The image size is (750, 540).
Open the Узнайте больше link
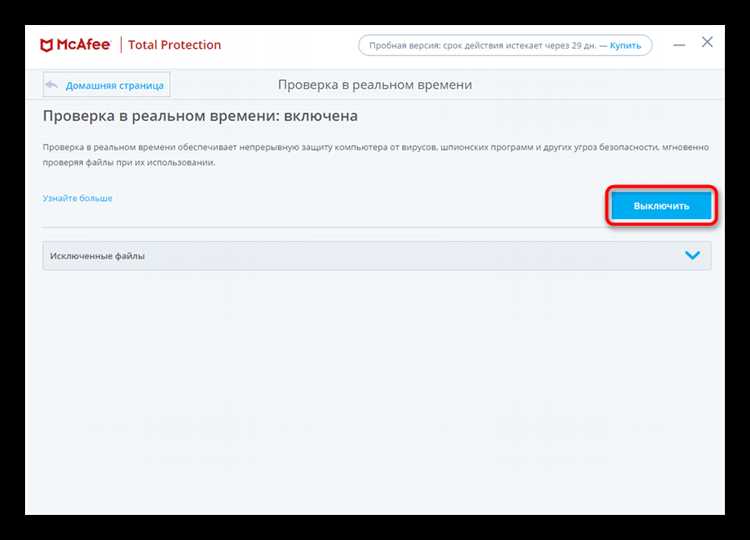coord(77,198)
